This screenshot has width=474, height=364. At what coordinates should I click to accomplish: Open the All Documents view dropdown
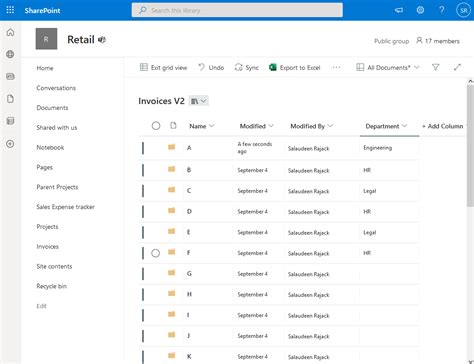tap(388, 68)
